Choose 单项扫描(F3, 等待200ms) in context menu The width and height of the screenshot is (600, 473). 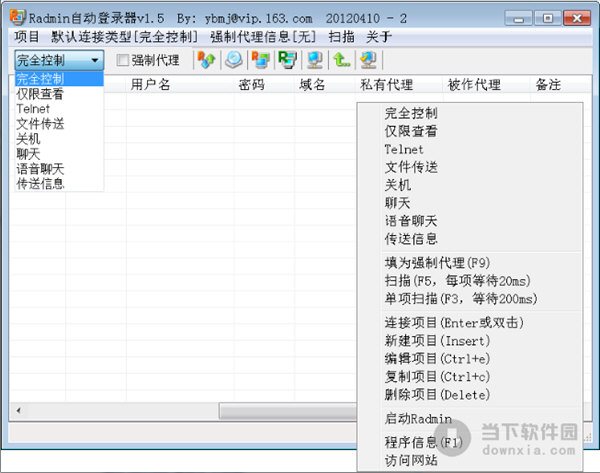[x=470, y=299]
